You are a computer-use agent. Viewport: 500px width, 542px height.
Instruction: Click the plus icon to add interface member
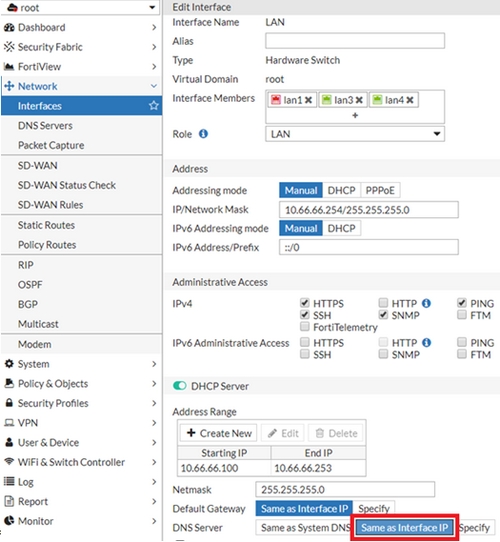click(x=355, y=115)
